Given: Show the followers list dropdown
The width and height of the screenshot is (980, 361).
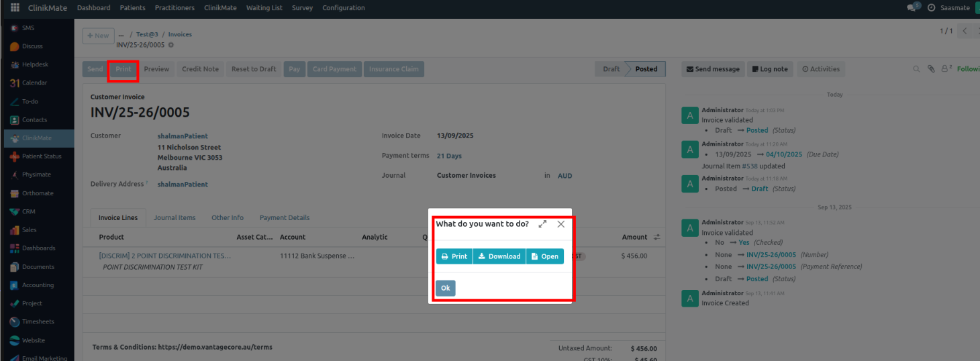Looking at the screenshot, I should coord(946,69).
